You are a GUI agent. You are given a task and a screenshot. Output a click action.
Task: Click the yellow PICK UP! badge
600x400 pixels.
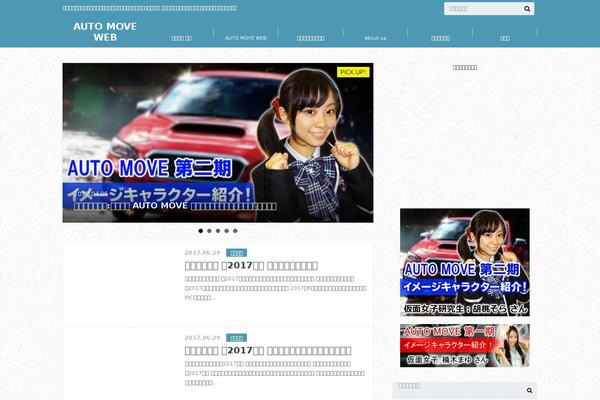pyautogui.click(x=353, y=72)
